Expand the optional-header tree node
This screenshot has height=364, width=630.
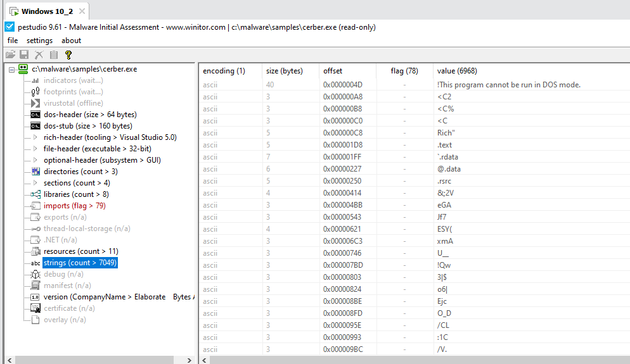35,160
